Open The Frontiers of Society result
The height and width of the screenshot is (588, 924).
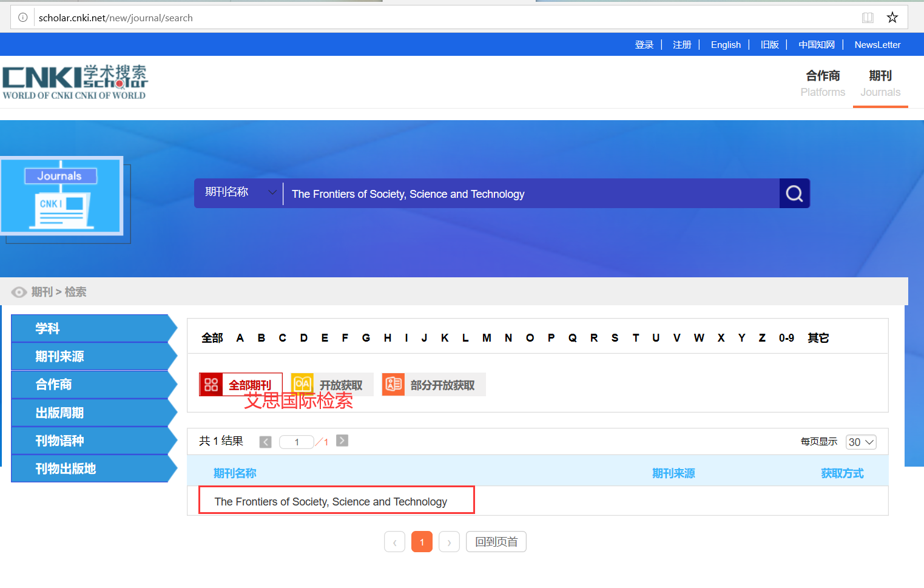coord(331,502)
